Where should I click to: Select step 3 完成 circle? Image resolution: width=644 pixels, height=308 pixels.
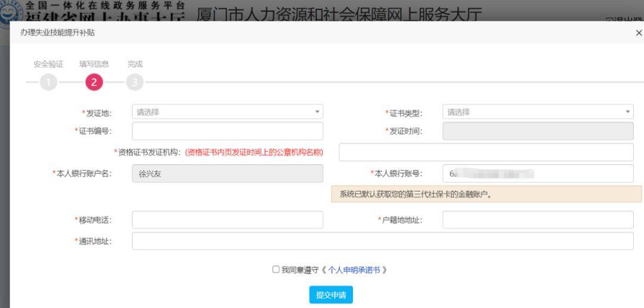coord(135,82)
